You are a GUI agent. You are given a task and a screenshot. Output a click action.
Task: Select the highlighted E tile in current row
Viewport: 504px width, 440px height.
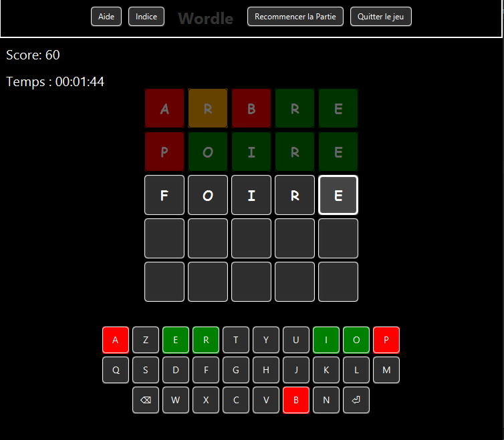tap(338, 195)
